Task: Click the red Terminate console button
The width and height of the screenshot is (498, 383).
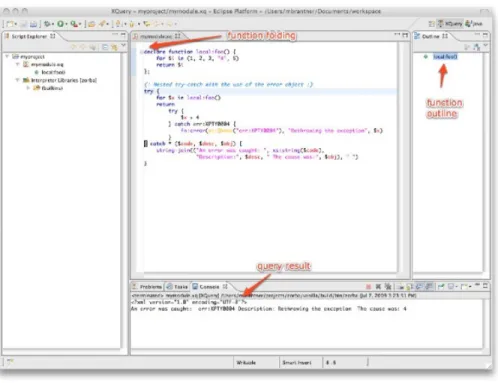Action: [368, 286]
